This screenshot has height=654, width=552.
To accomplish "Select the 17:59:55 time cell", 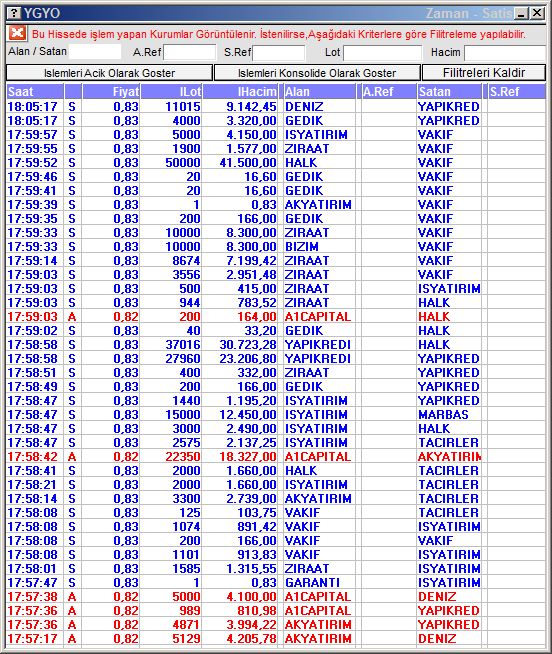I will pos(32,148).
